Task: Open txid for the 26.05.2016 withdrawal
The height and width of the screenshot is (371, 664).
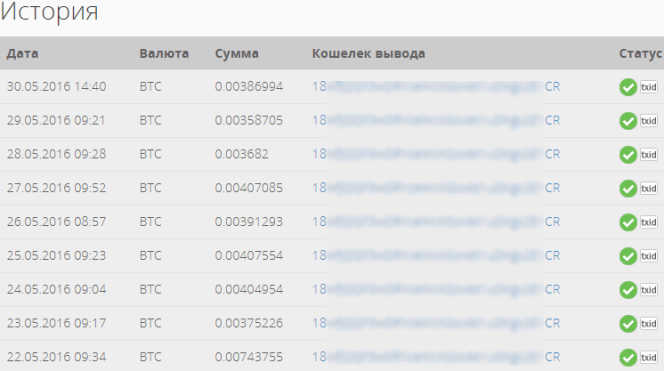Action: pos(649,222)
